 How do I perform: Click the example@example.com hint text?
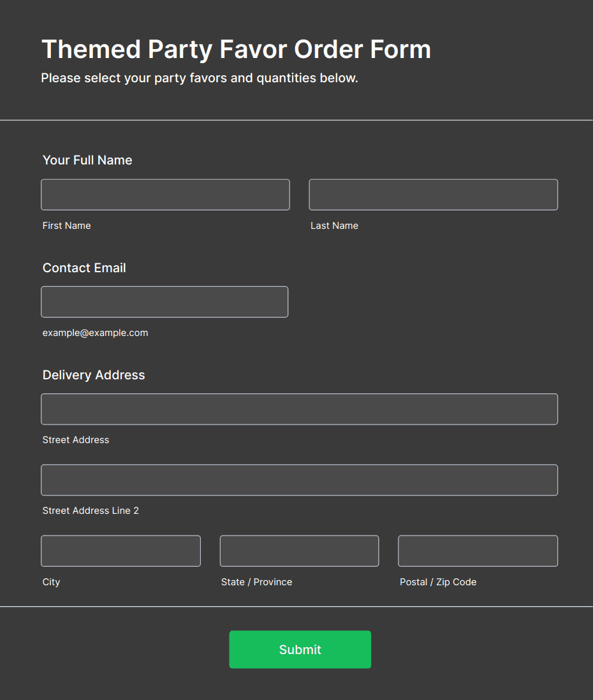click(x=95, y=333)
